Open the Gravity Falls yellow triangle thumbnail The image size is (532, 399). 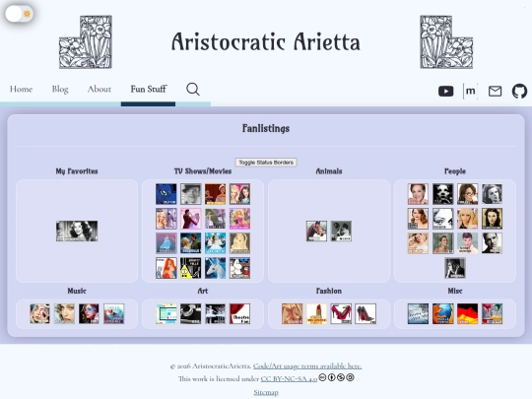pos(191,268)
